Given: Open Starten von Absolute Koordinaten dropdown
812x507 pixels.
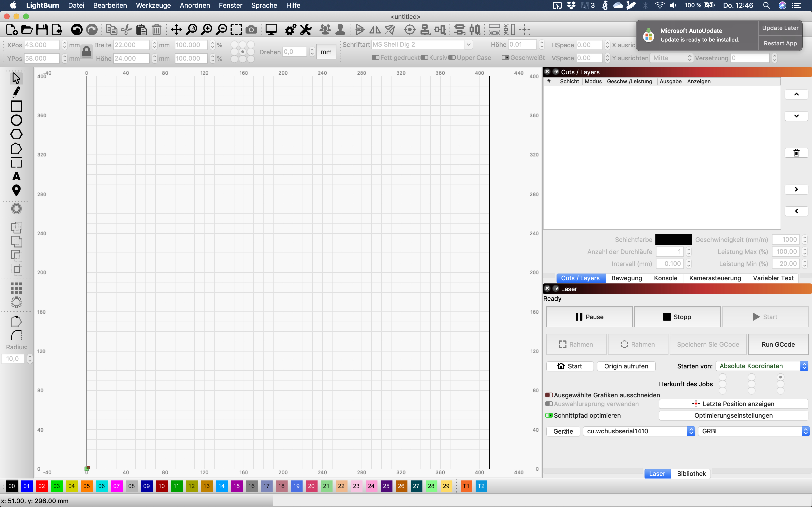Looking at the screenshot, I should 762,366.
